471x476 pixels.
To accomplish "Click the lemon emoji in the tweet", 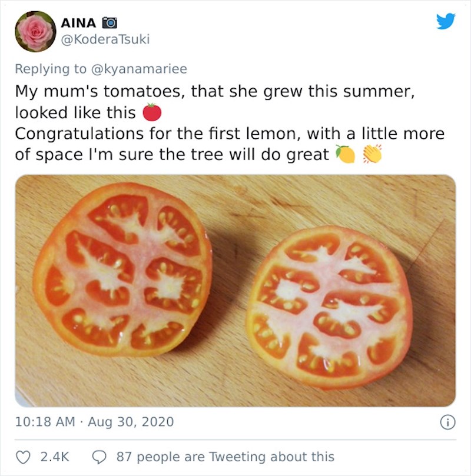I will coord(345,154).
